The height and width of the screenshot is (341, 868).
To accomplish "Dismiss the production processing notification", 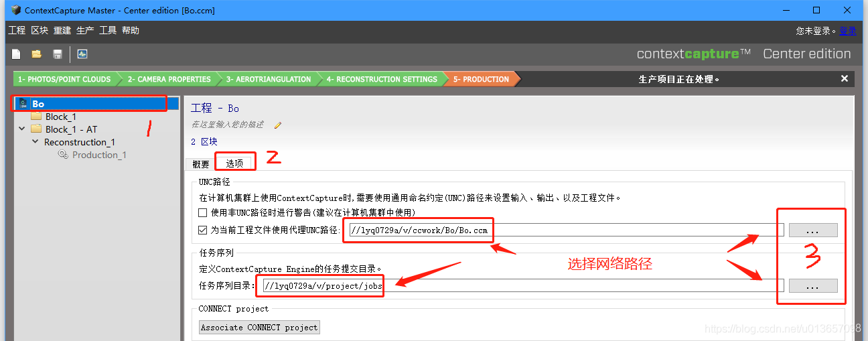I will coord(845,79).
